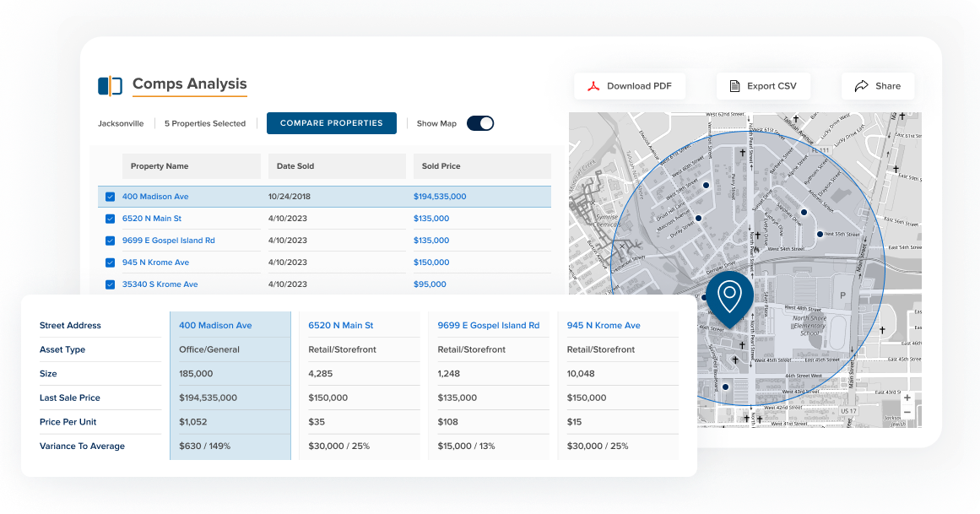Click $630 / 149% variance value
Viewport: 980px width, 514px height.
click(x=205, y=446)
